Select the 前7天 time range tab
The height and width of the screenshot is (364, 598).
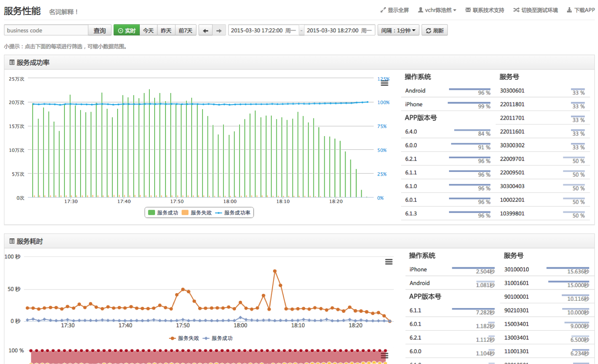(x=185, y=31)
